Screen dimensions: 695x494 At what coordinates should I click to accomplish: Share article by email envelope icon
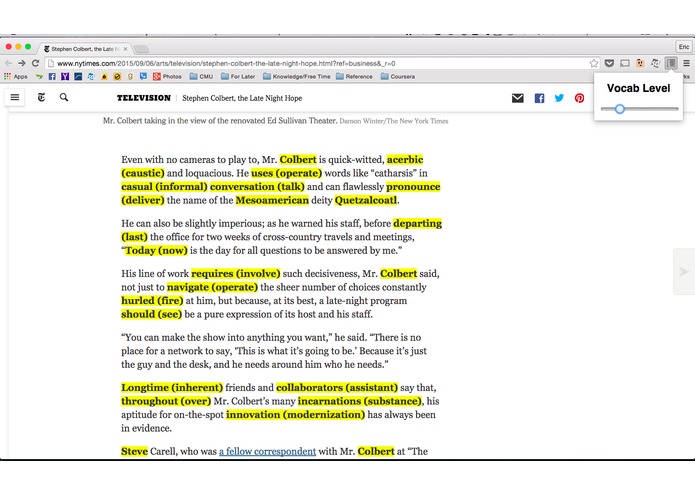pyautogui.click(x=518, y=98)
